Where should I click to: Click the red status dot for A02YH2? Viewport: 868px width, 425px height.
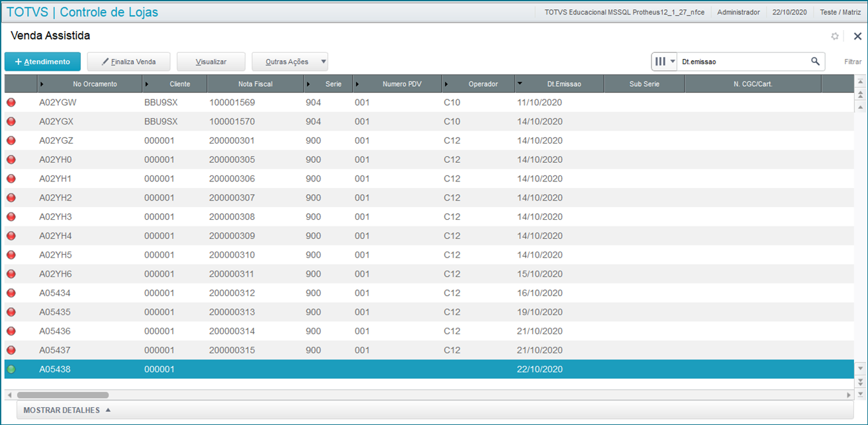[x=11, y=198]
